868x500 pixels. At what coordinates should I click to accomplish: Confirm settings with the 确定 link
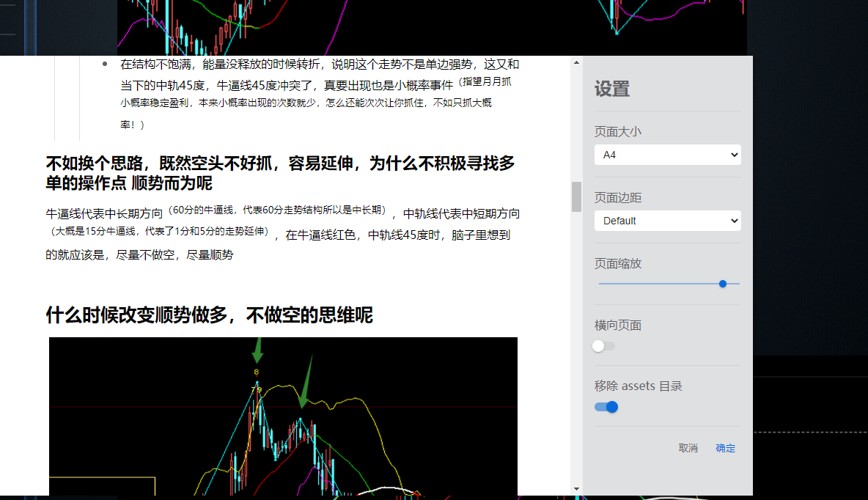[x=725, y=448]
